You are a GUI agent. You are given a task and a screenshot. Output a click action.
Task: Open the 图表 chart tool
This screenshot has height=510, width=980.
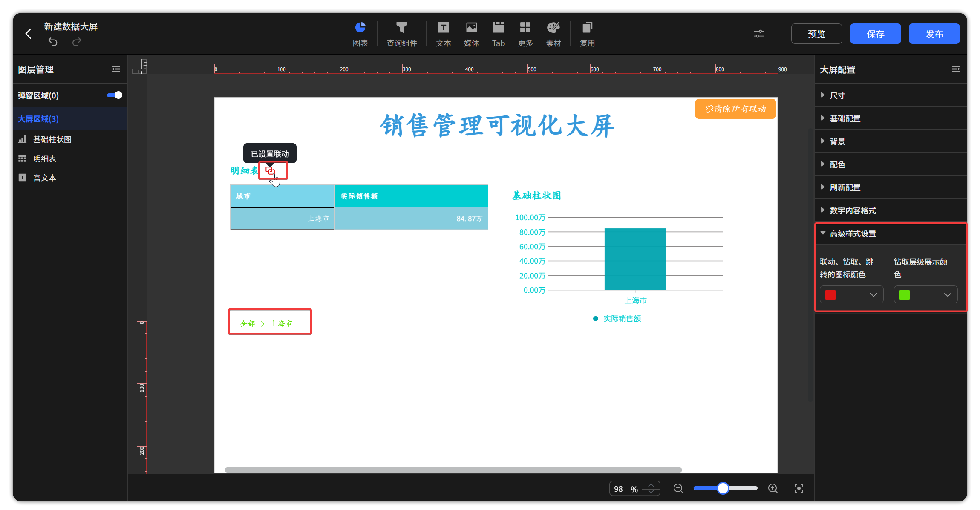tap(360, 34)
